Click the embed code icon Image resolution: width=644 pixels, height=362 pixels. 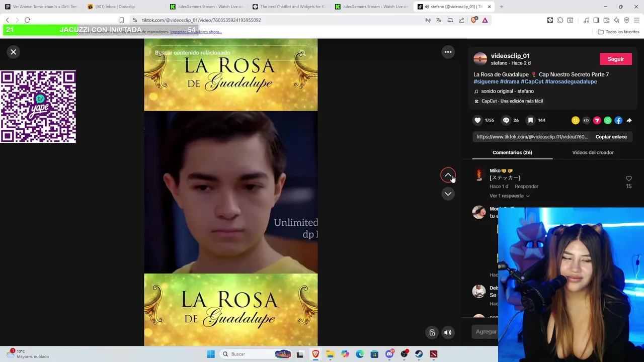(586, 120)
